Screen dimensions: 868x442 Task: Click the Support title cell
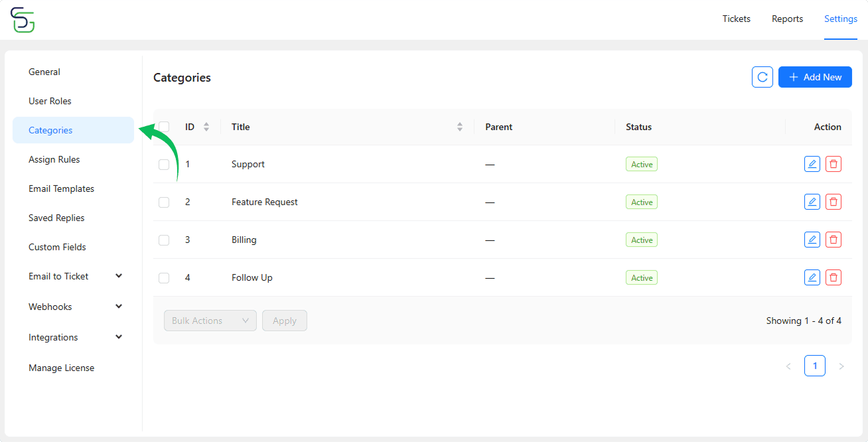248,164
